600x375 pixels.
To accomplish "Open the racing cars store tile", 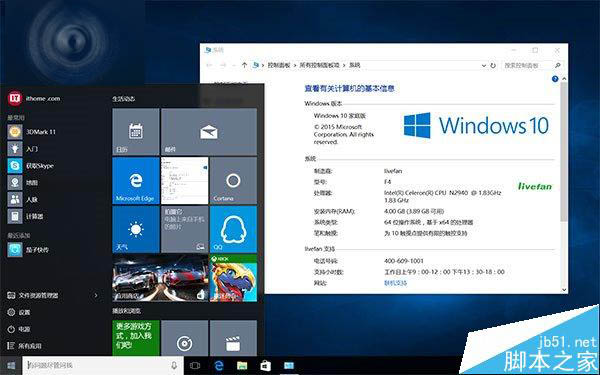I will 160,278.
